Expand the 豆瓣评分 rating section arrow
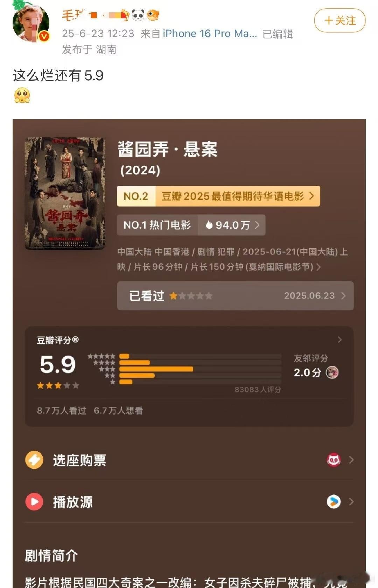378x588 pixels. [339, 340]
